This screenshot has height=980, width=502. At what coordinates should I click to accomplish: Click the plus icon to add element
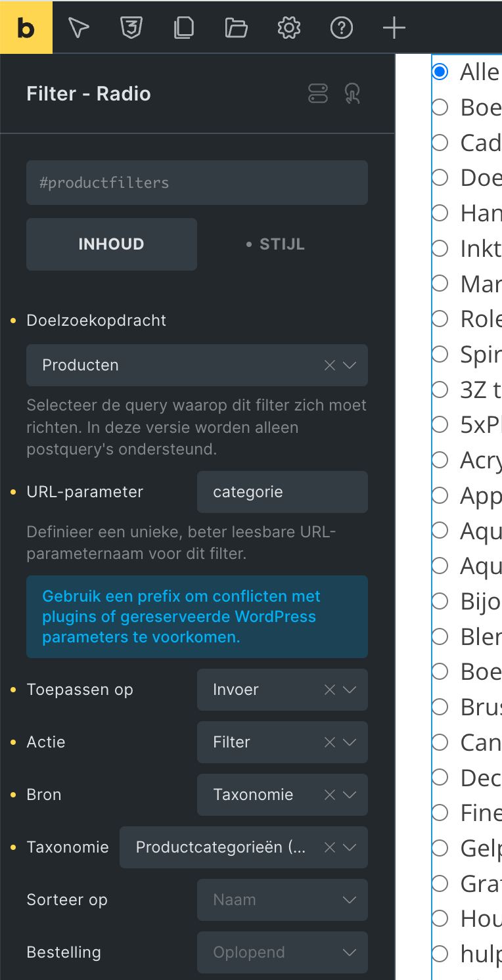click(394, 28)
